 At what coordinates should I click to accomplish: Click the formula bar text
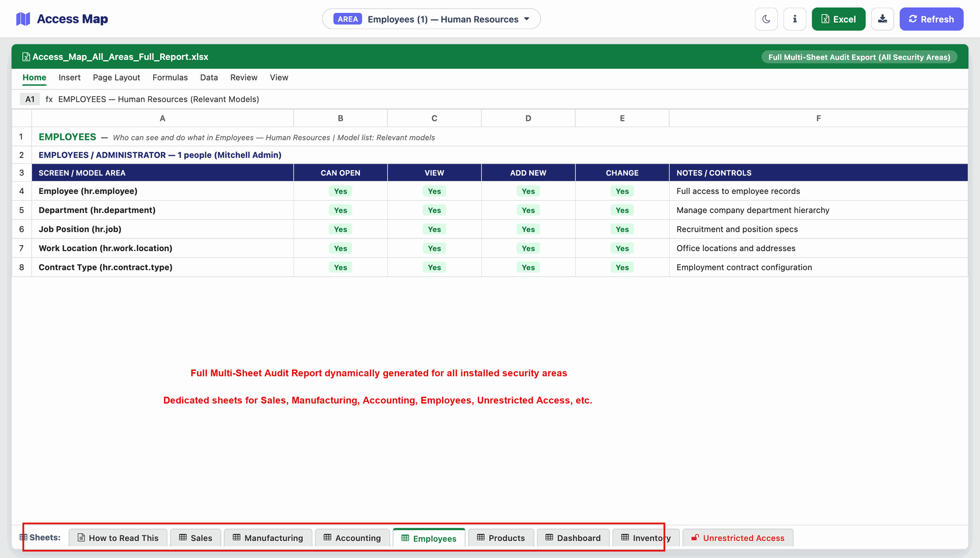tap(159, 99)
